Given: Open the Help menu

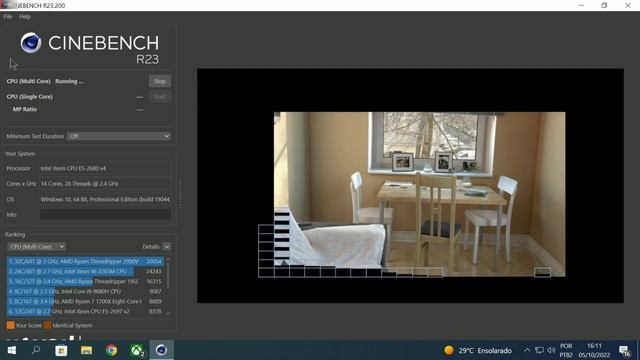Looking at the screenshot, I should point(25,17).
